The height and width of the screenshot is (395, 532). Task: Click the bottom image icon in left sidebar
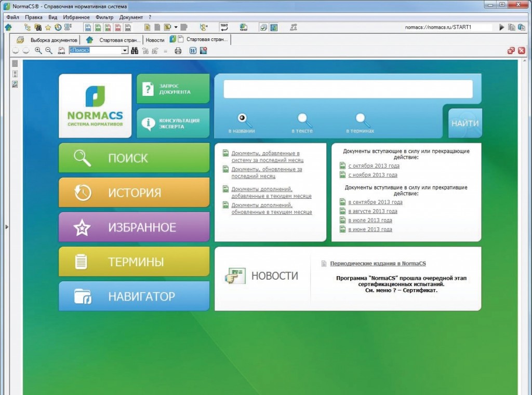[x=15, y=84]
